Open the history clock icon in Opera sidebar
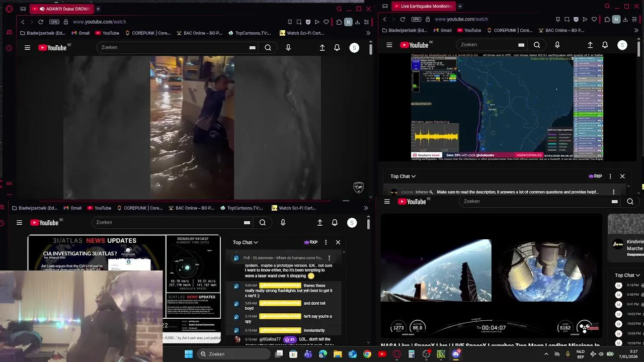 pyautogui.click(x=9, y=48)
